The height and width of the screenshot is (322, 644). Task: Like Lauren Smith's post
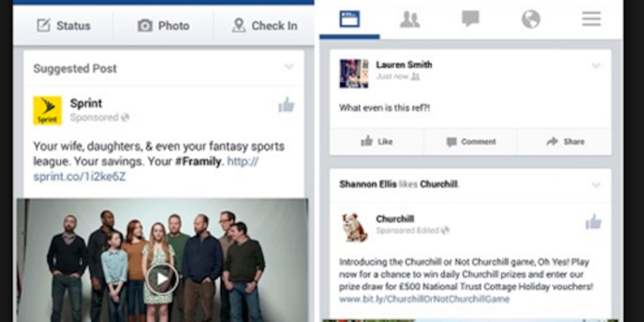[x=376, y=142]
